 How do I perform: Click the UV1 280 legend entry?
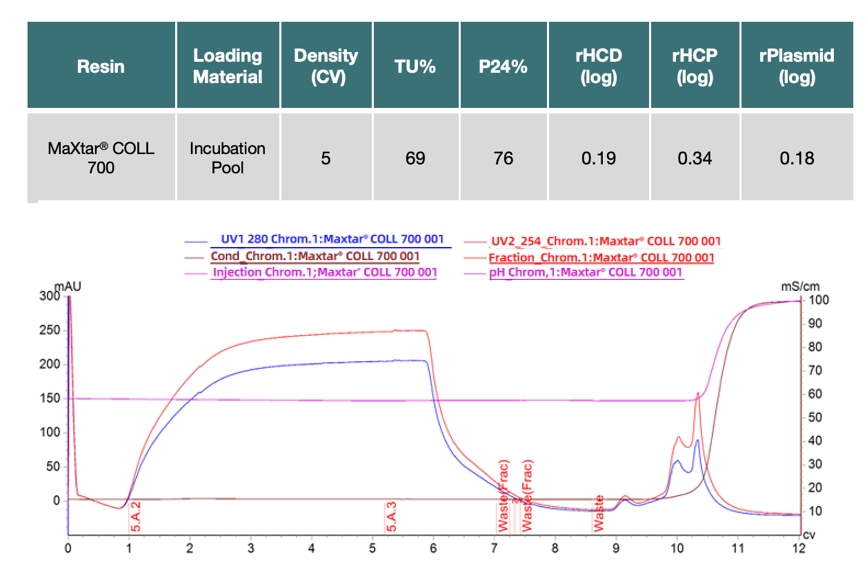point(330,241)
